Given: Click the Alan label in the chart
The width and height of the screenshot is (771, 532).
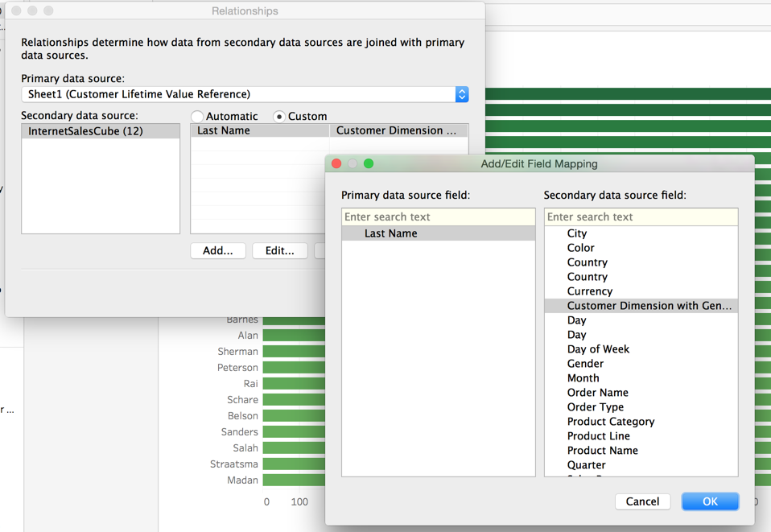Looking at the screenshot, I should [x=248, y=336].
